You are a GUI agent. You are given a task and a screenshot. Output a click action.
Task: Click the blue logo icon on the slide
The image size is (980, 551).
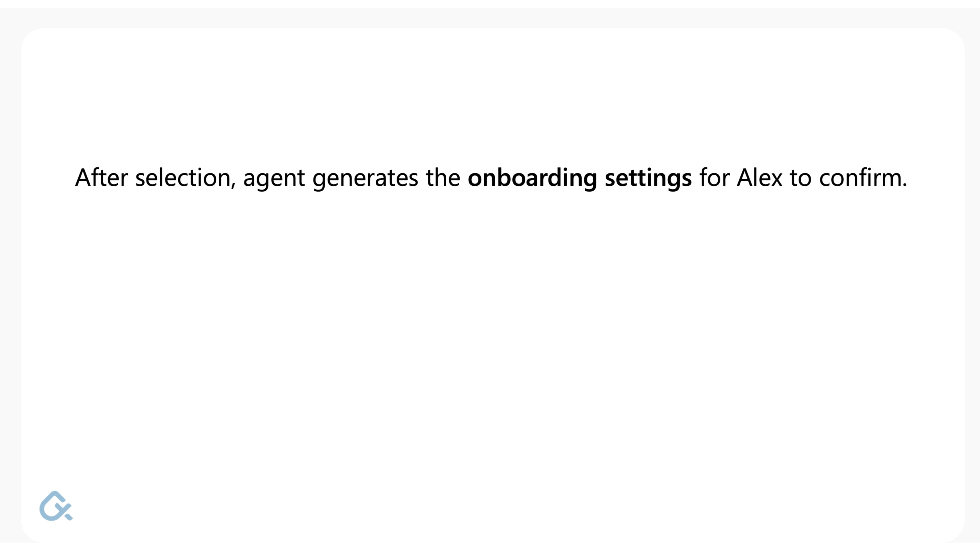[x=56, y=506]
